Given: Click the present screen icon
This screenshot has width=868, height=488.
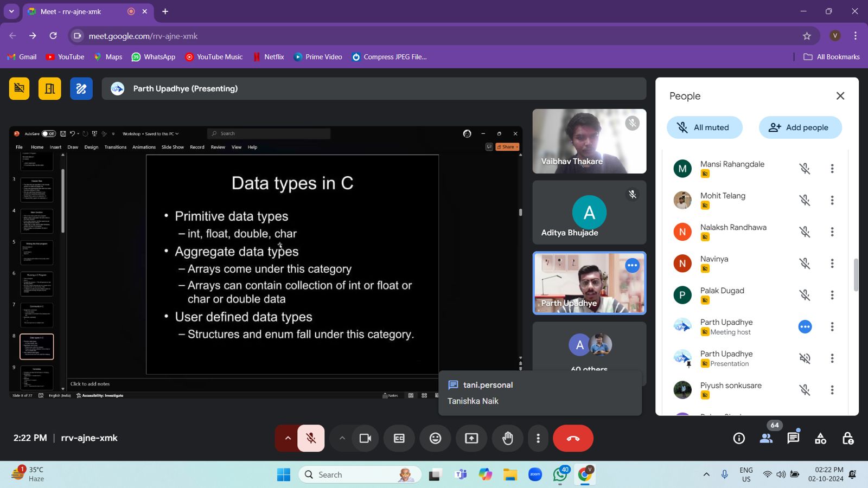Looking at the screenshot, I should 471,438.
